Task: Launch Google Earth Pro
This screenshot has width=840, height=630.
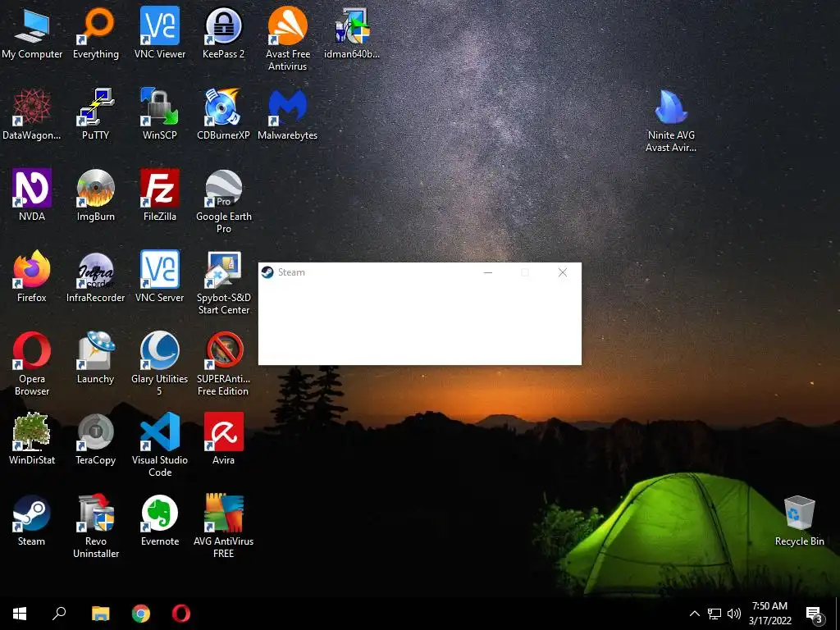Action: 223,202
